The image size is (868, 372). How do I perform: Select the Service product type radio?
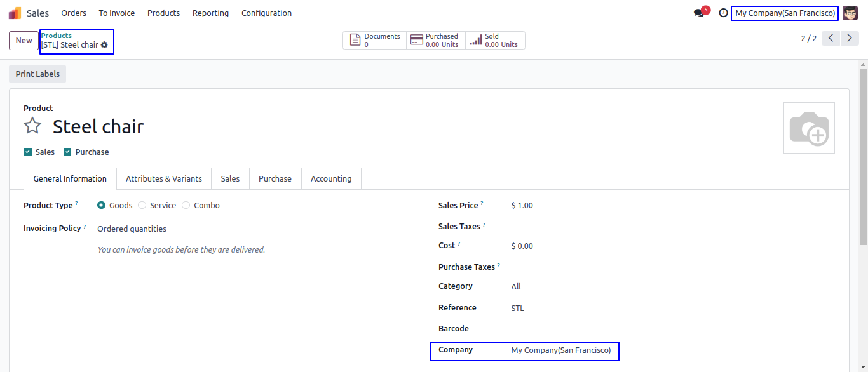tap(142, 205)
